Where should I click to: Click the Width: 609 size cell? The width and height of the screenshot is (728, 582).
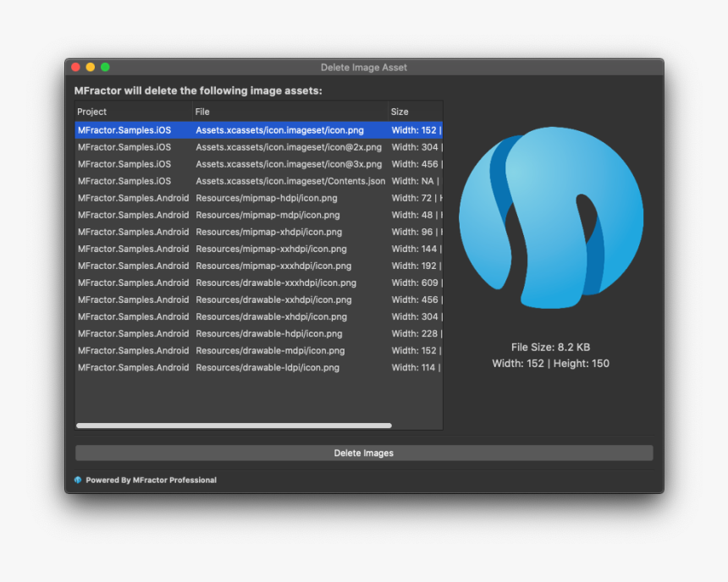click(x=417, y=283)
